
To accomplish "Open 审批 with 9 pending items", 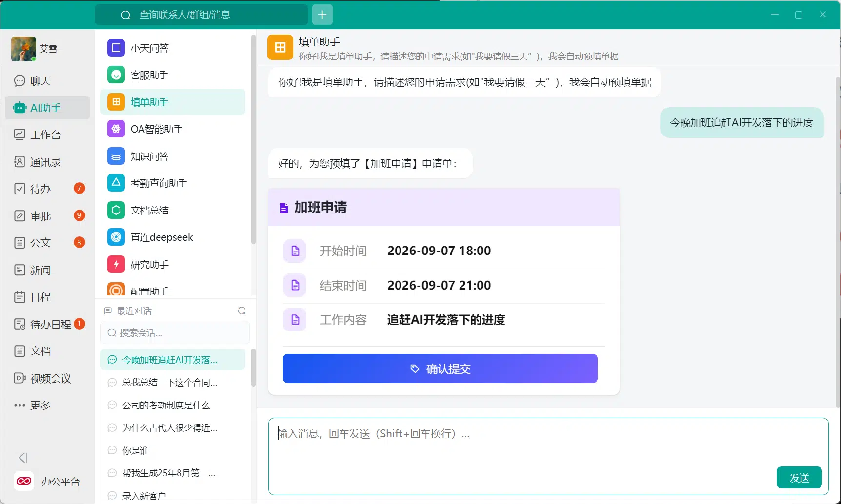I will pos(47,216).
